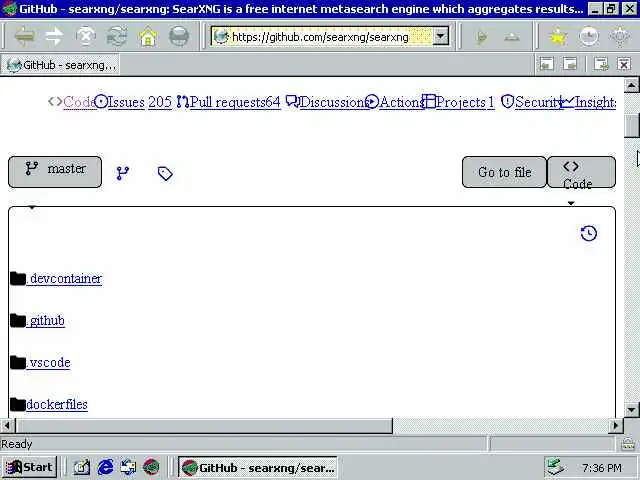Switch to next tab using tab bar icon
The image size is (640, 480).
(570, 64)
